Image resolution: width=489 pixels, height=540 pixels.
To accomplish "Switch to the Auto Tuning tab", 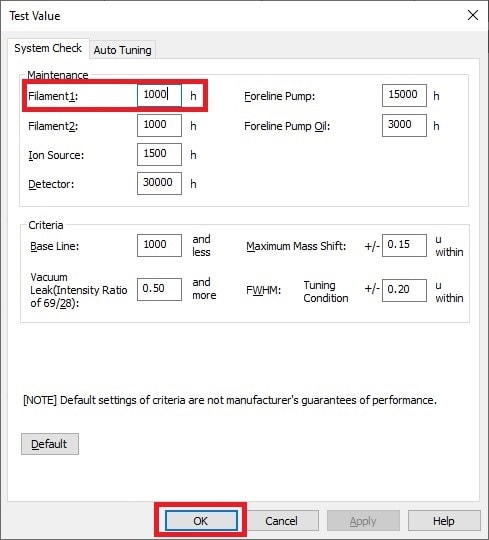I will 122,50.
